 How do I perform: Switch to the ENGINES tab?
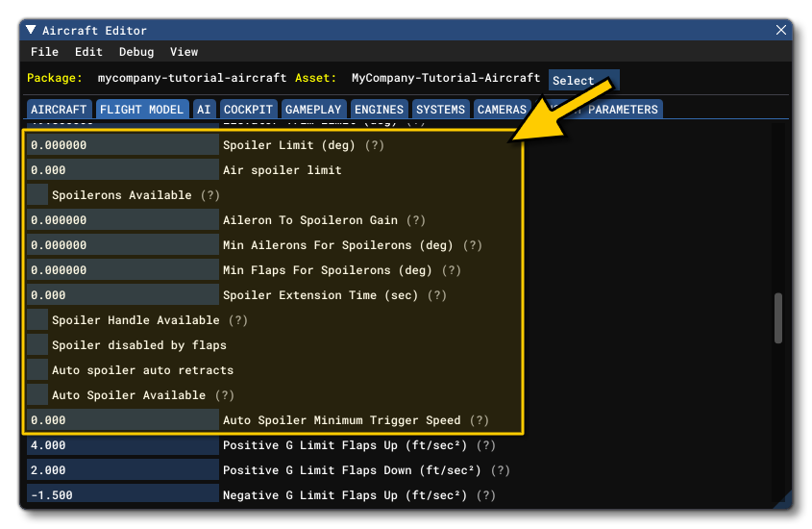pyautogui.click(x=379, y=110)
